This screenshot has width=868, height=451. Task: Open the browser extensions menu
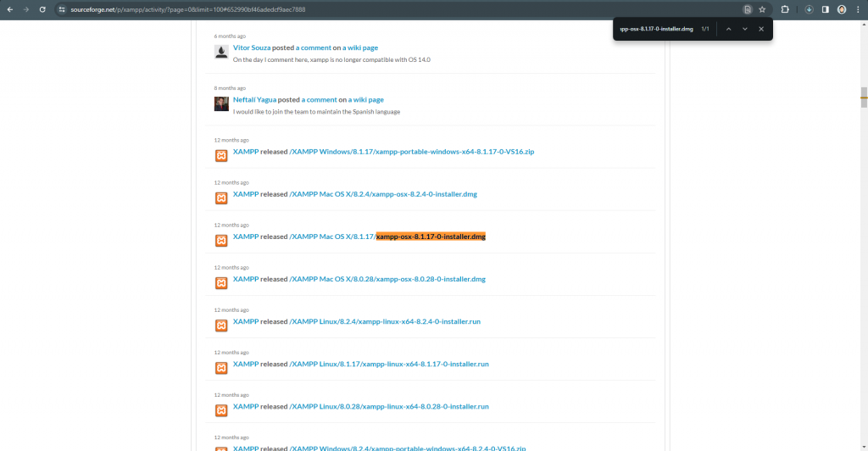tap(785, 9)
